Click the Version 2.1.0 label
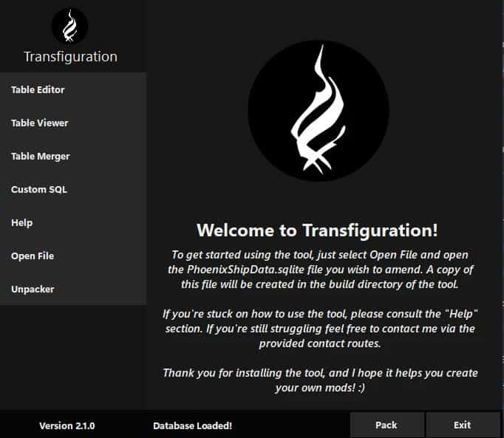This screenshot has height=438, width=504. [67, 425]
